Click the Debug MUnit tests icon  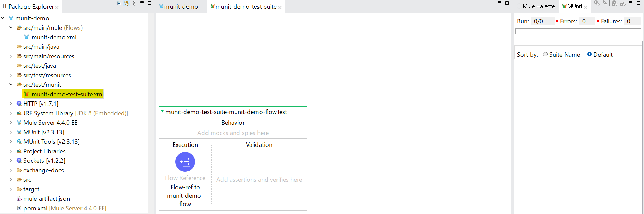[605, 3]
